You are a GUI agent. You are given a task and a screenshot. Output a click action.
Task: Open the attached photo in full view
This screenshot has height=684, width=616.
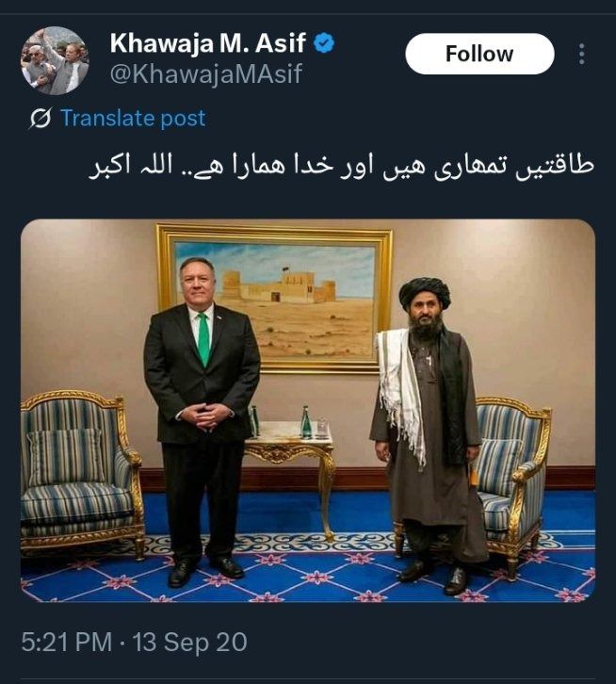click(308, 411)
